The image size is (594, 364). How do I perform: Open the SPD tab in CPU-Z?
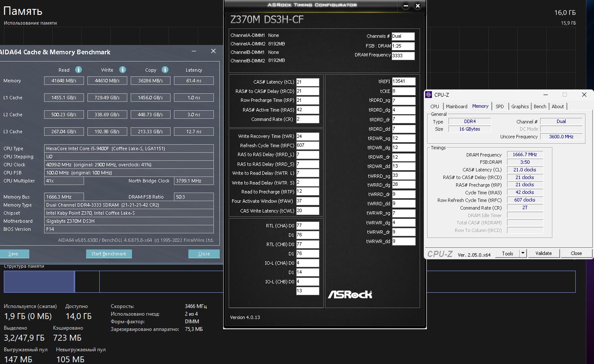[500, 106]
